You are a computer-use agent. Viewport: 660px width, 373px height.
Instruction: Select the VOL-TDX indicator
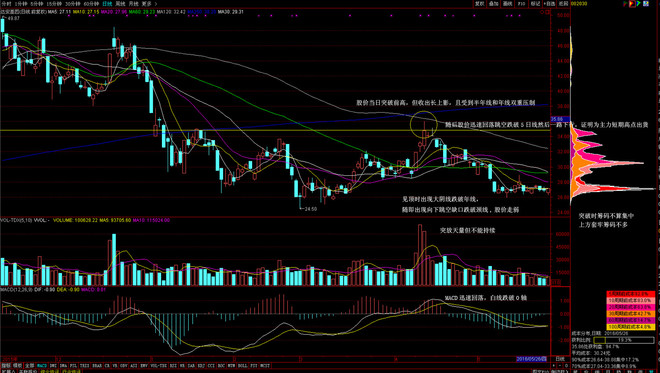[158, 366]
